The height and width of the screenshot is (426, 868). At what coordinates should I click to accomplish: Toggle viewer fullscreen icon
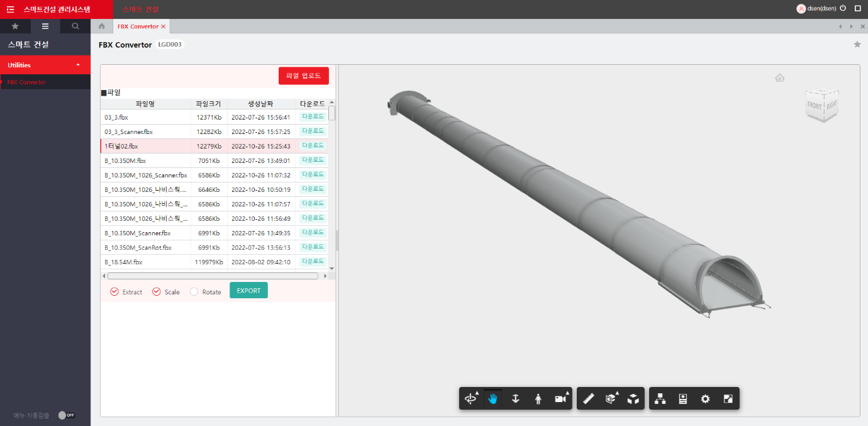click(728, 399)
